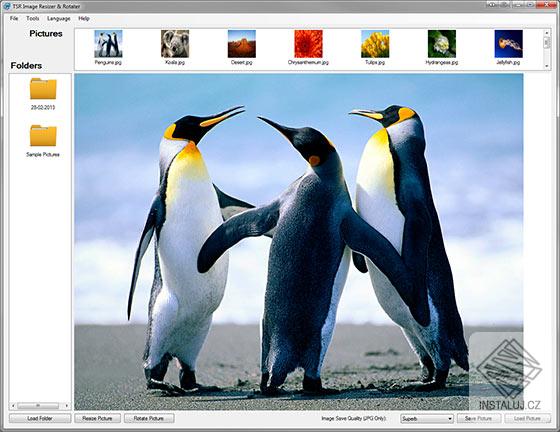Screen dimensions: 560x432
Task: Click the Load Picture button
Action: pyautogui.click(x=528, y=418)
